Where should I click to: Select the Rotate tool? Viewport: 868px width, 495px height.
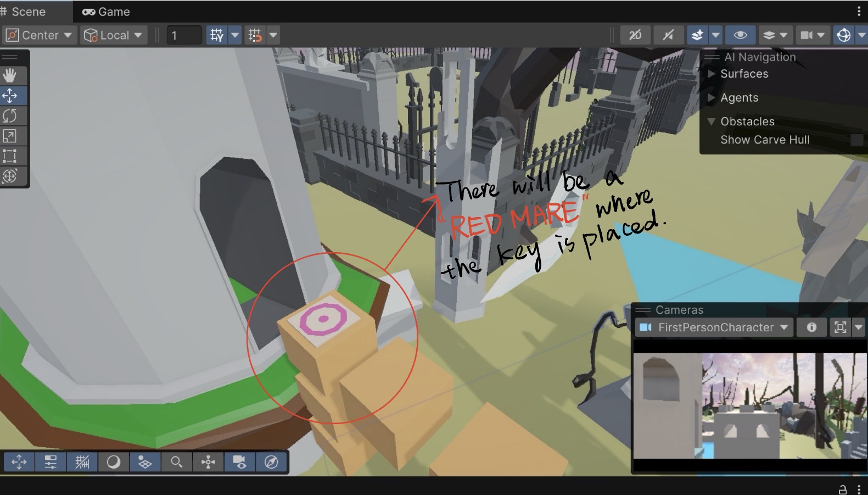tap(10, 116)
